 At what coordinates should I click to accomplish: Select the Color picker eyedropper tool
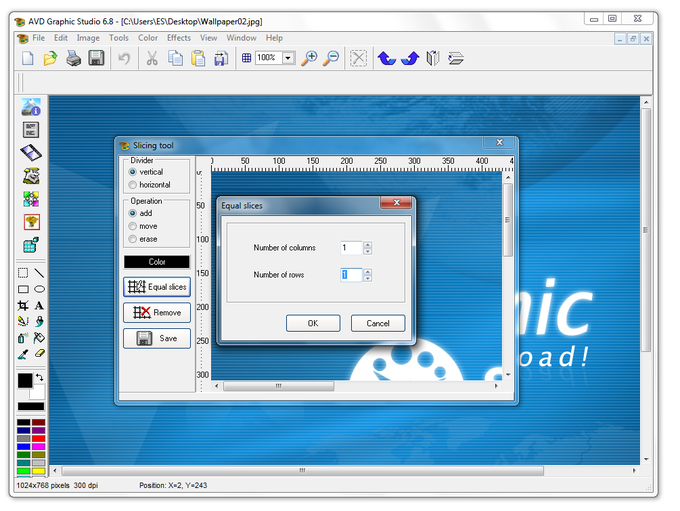pos(23,354)
